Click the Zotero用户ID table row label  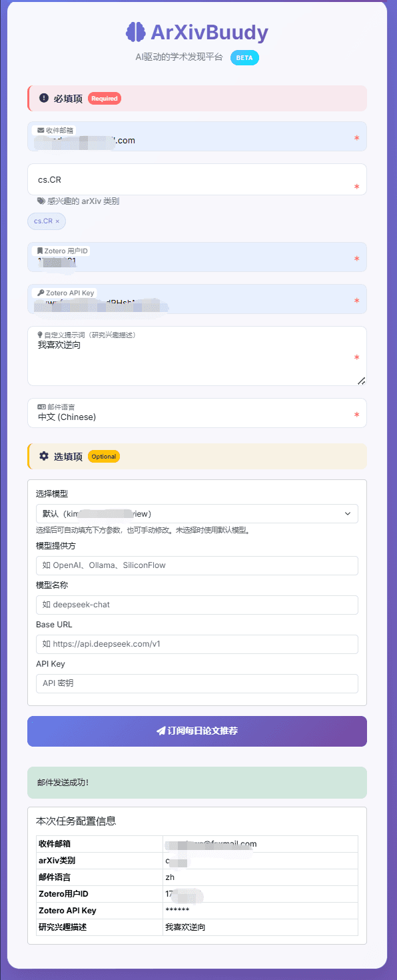63,894
